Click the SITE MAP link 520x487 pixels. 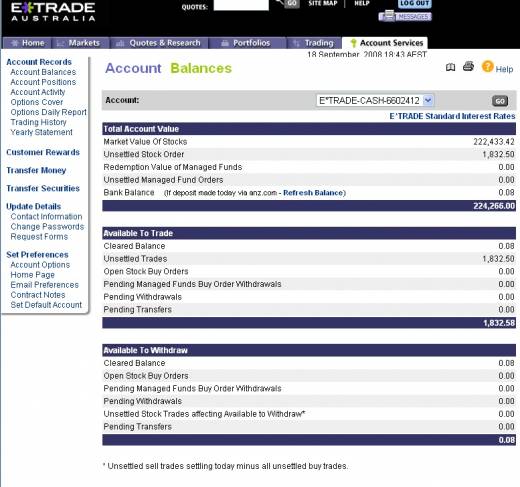point(323,3)
